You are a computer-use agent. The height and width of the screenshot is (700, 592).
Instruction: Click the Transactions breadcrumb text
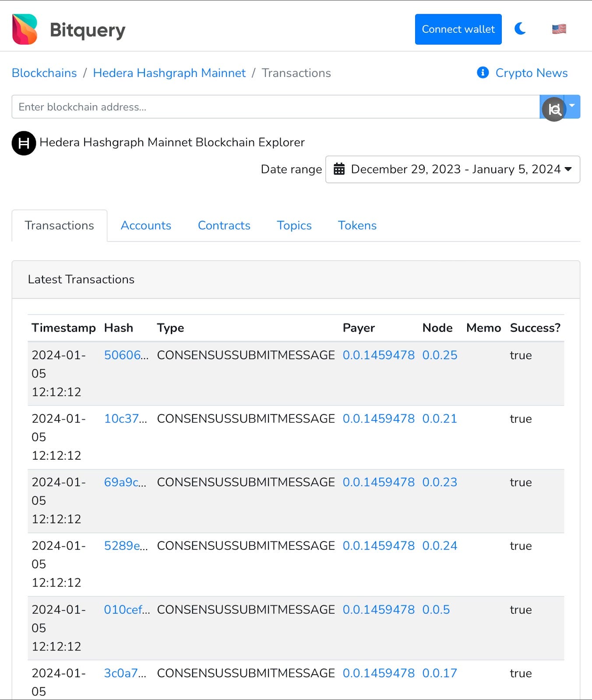click(x=296, y=73)
